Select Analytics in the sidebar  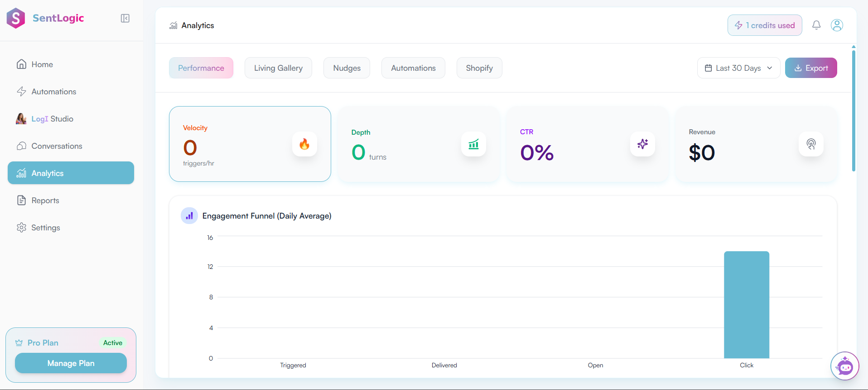coord(71,173)
